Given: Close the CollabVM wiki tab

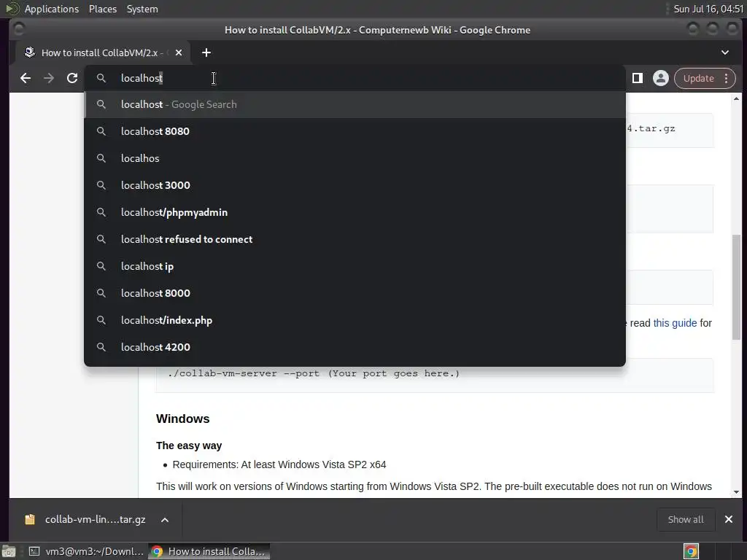Looking at the screenshot, I should [x=179, y=52].
